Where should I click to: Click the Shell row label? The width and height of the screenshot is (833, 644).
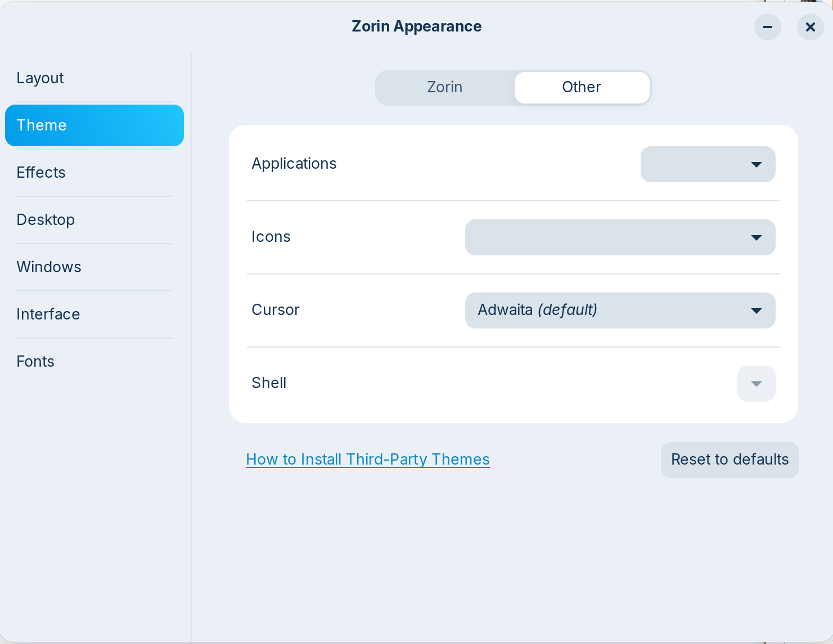(269, 383)
